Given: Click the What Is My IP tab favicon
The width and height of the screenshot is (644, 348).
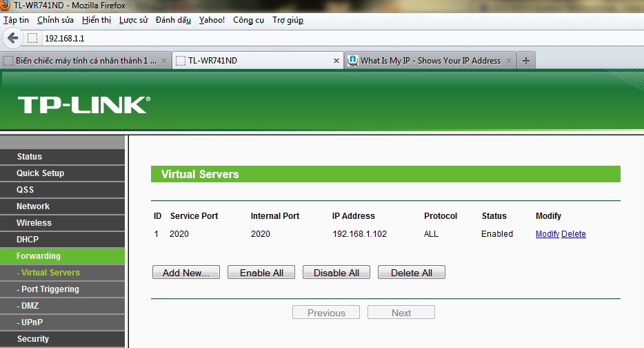Looking at the screenshot, I should (353, 61).
